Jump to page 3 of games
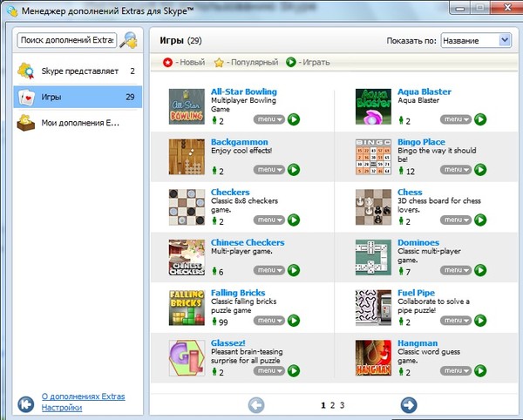 pyautogui.click(x=342, y=405)
